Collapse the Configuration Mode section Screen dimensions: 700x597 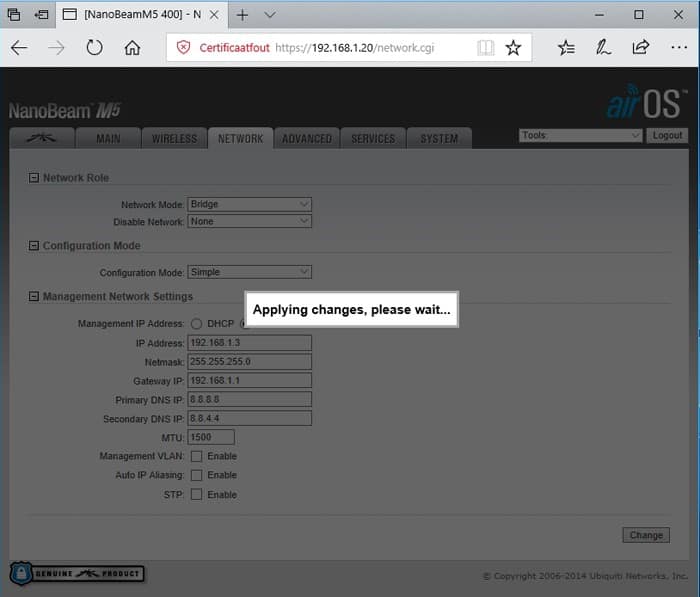[33, 246]
